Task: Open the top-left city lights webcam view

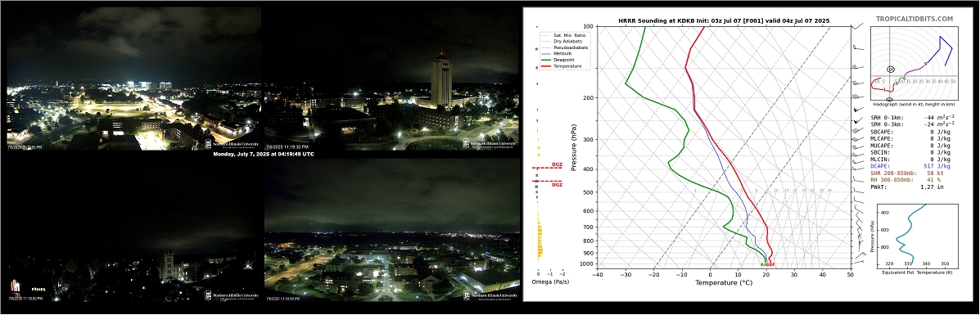Action: (x=133, y=79)
